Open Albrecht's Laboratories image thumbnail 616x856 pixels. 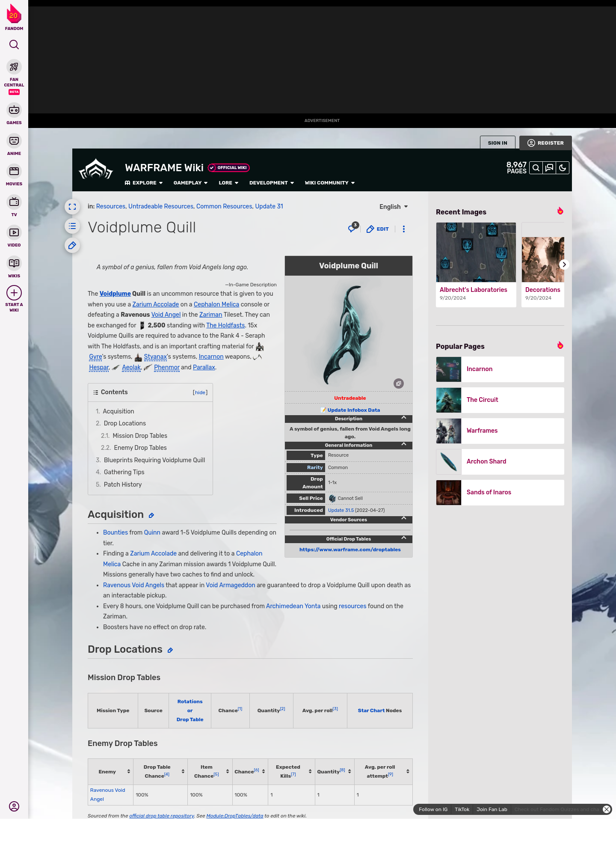476,252
